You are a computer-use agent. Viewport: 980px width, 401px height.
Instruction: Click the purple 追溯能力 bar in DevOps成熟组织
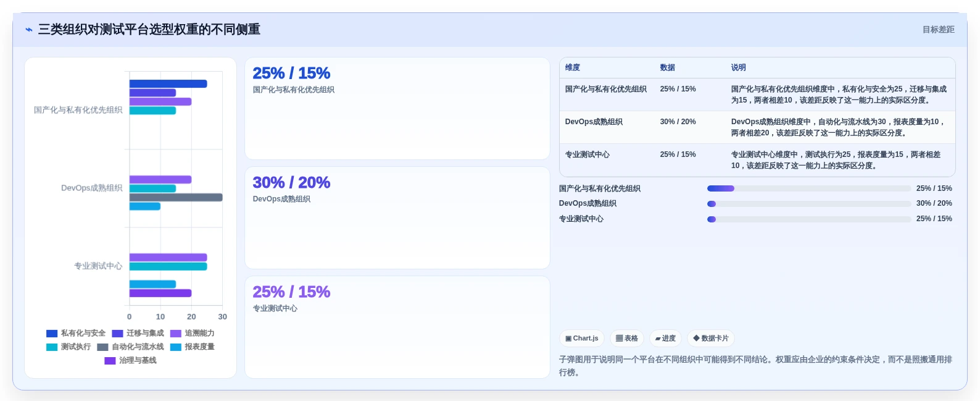[160, 180]
